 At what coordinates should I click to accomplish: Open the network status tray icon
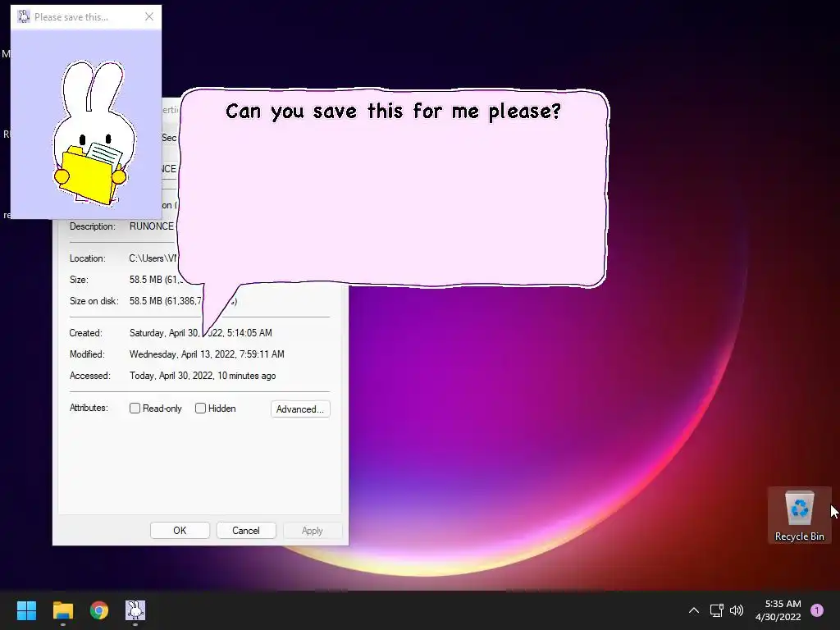716,609
